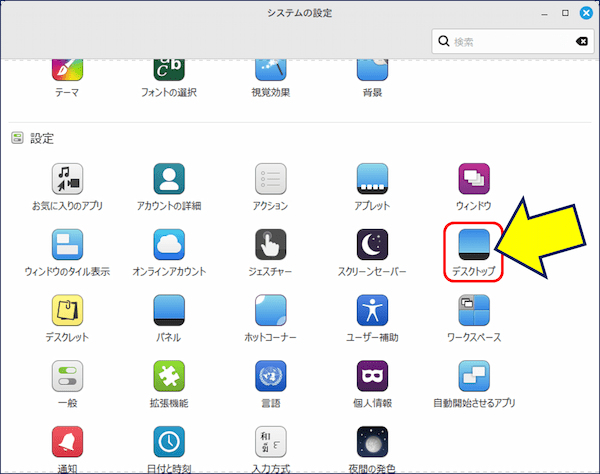Open the デスクトップ settings icon
The width and height of the screenshot is (600, 474).
pyautogui.click(x=473, y=245)
